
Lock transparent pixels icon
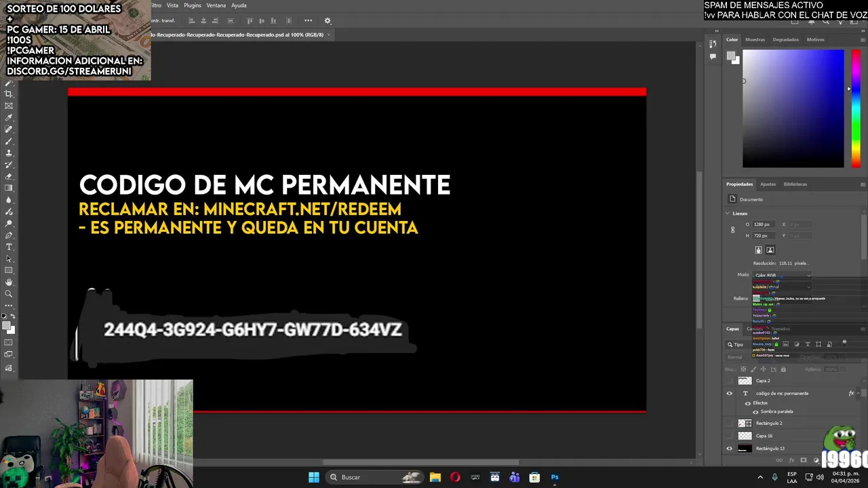pyautogui.click(x=743, y=369)
